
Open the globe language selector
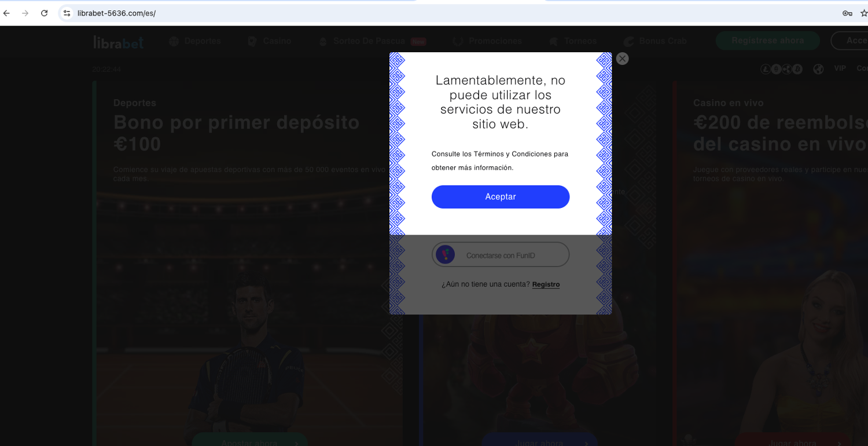(x=818, y=70)
